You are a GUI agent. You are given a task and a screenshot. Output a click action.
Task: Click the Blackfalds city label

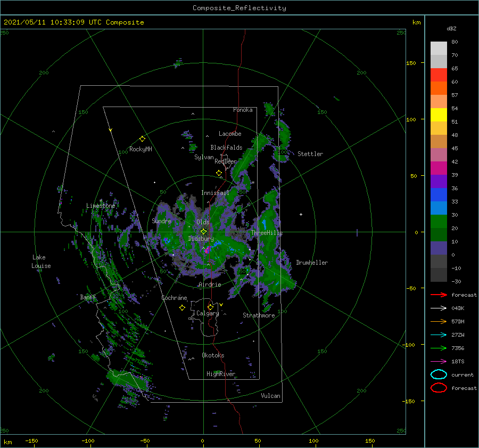tap(226, 148)
